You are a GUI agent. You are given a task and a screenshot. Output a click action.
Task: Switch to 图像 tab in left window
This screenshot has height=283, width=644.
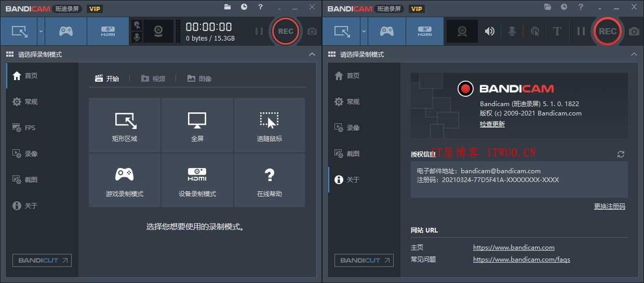[199, 79]
